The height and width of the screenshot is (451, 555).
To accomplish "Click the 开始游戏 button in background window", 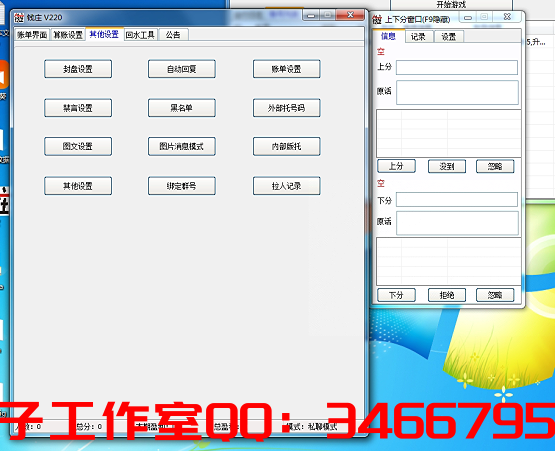I will coord(451,5).
